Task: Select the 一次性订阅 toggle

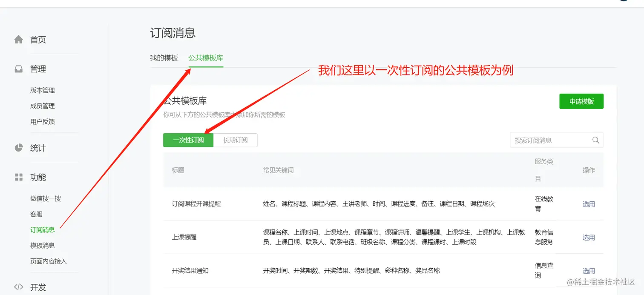Action: click(x=188, y=140)
